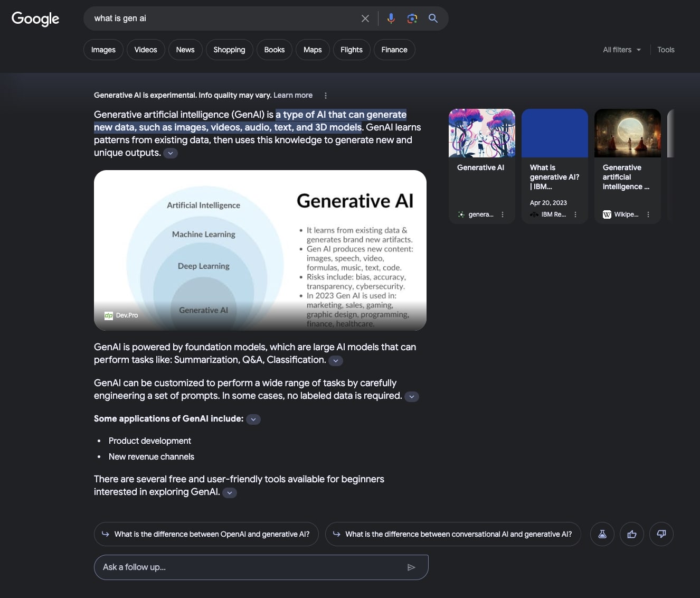Ask the OpenAI vs generative AI question
Image resolution: width=700 pixels, height=598 pixels.
pos(206,534)
